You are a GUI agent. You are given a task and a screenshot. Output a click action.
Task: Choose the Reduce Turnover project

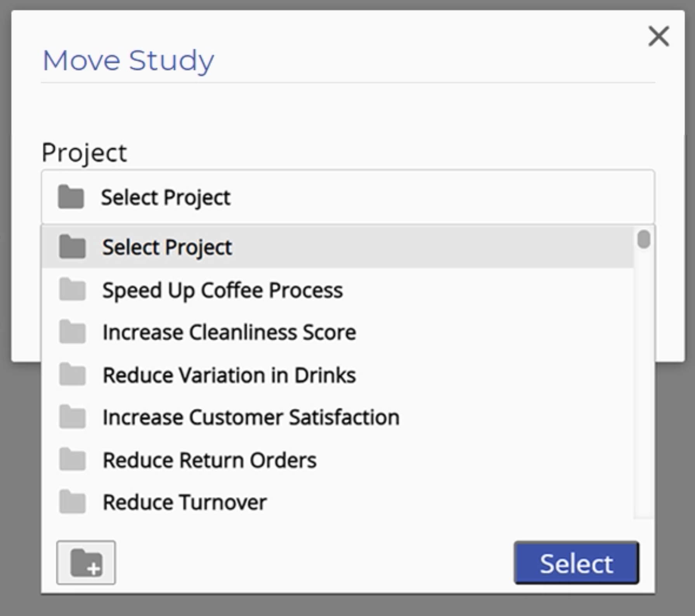tap(185, 502)
